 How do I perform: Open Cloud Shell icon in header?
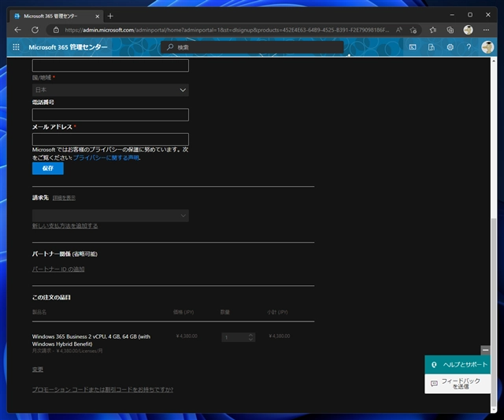[413, 47]
